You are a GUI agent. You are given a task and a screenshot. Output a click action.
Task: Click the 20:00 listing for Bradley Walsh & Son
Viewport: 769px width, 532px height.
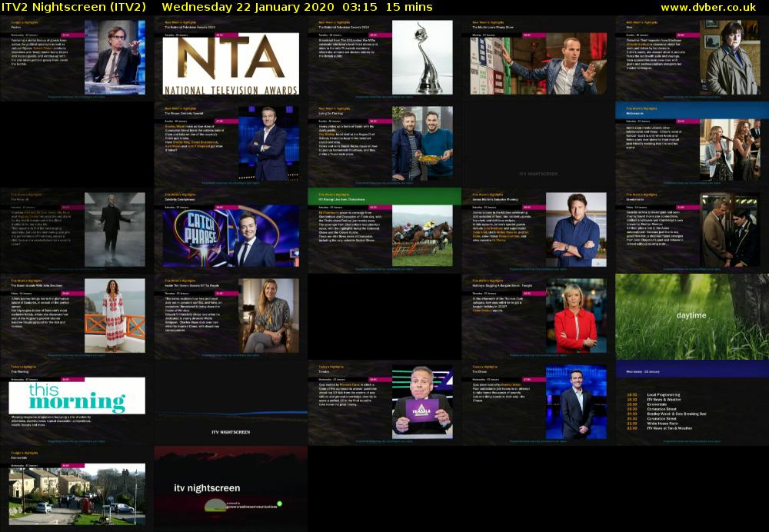677,414
